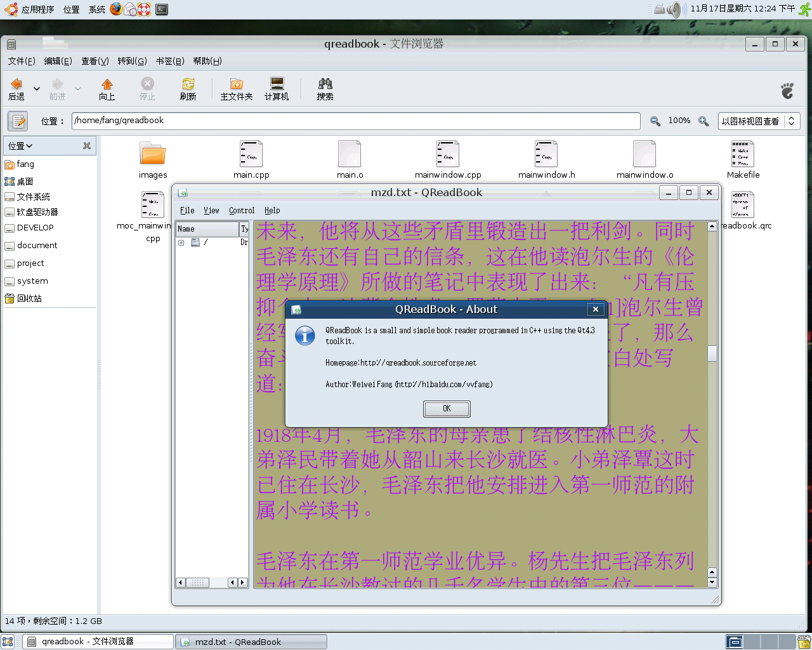The image size is (812, 650).
Task: Select 回收站 trash in the sidebar
Action: (x=23, y=298)
